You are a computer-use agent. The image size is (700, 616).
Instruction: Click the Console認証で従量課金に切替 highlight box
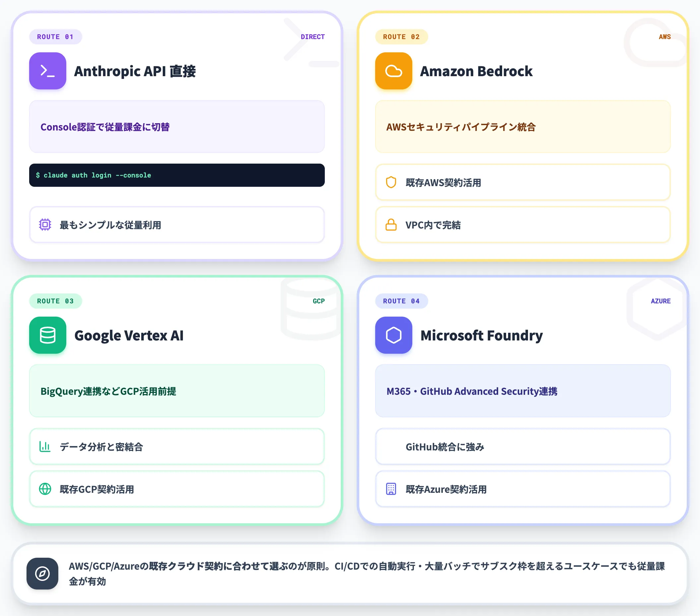click(177, 127)
